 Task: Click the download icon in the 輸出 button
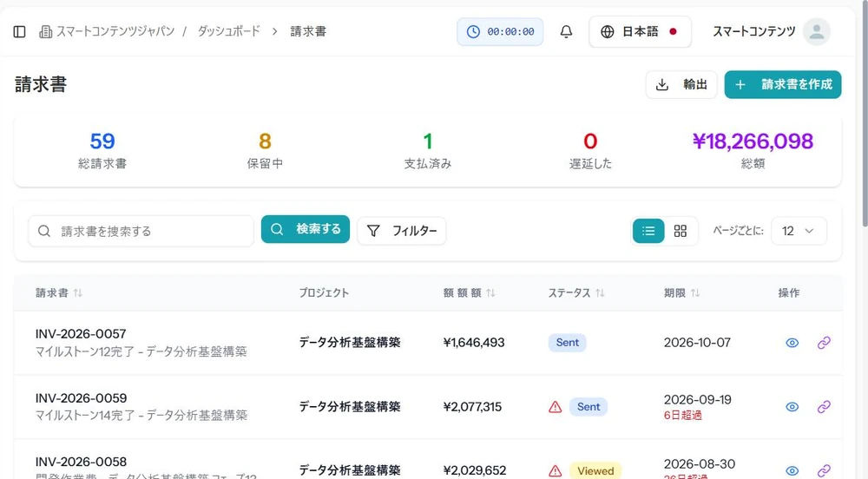(662, 85)
